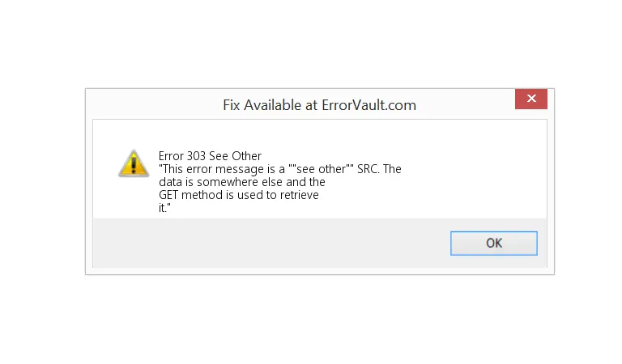Image resolution: width=622 pixels, height=364 pixels.
Task: Click the word "retrieve" in the message
Action: point(298,195)
